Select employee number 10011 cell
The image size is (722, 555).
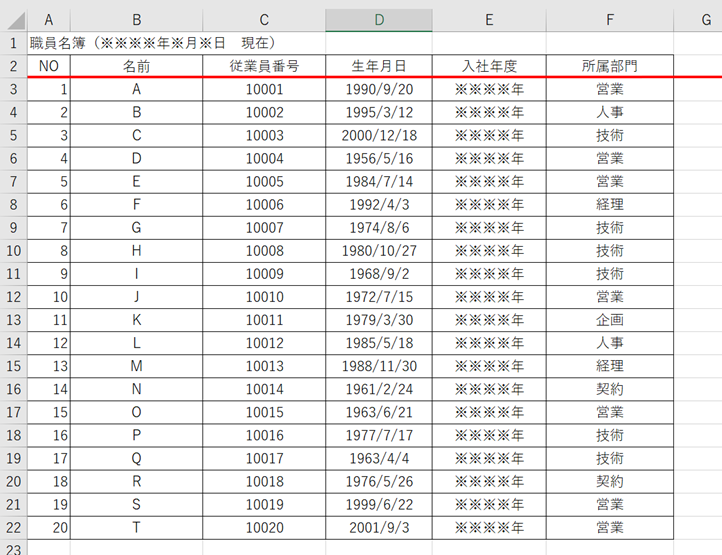264,320
